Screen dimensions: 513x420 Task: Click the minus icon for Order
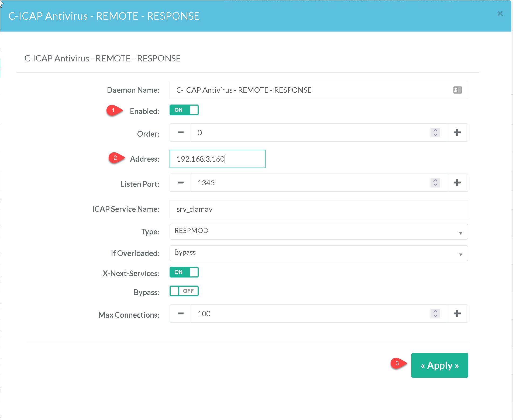[181, 133]
